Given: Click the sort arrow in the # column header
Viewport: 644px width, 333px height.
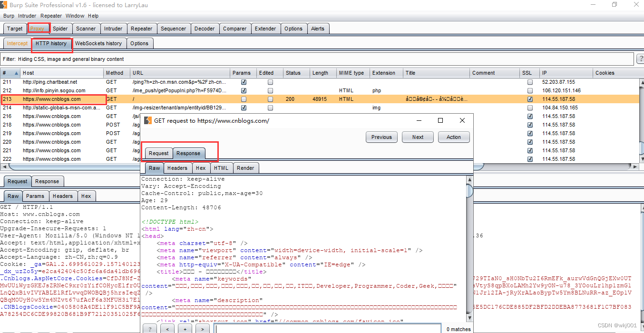Looking at the screenshot, I should 16,73.
